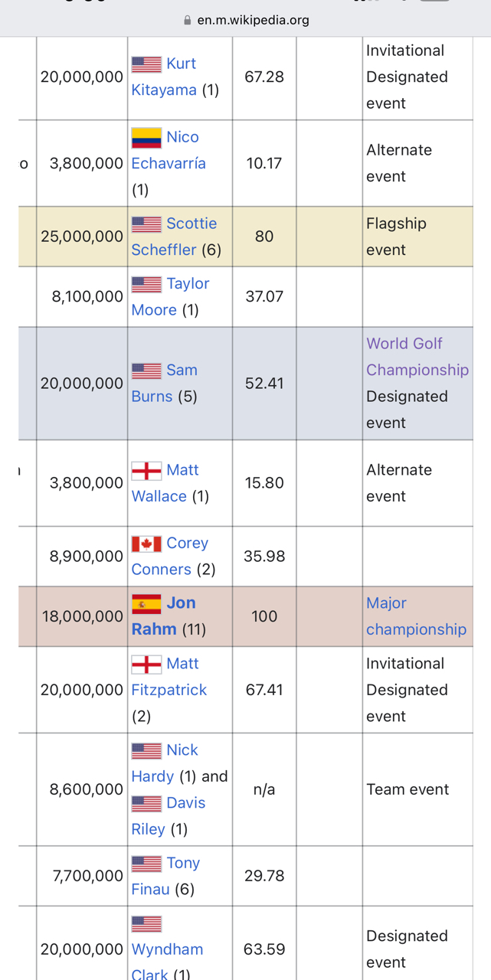
Task: Select the 15.80 points value
Action: click(264, 483)
